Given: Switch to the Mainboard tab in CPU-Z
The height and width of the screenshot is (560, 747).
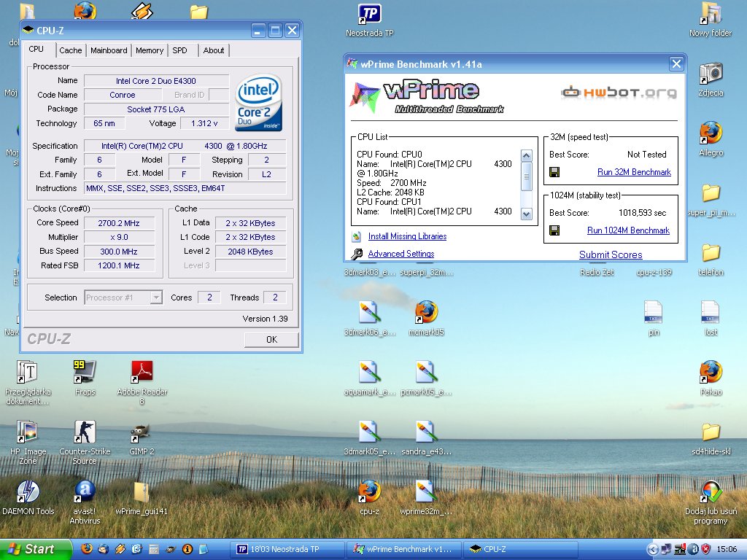Looking at the screenshot, I should tap(109, 50).
